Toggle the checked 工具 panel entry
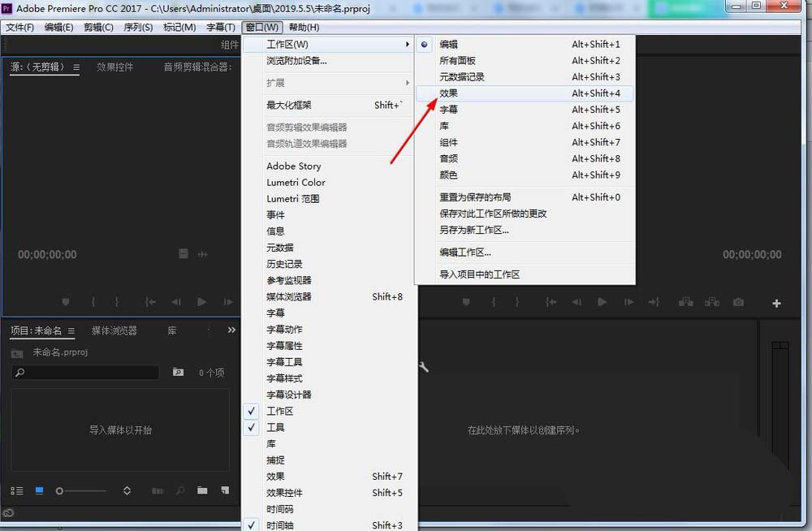812x531 pixels. (274, 427)
